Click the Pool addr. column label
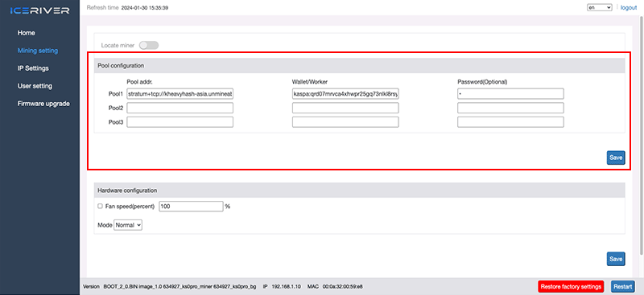 [x=139, y=82]
